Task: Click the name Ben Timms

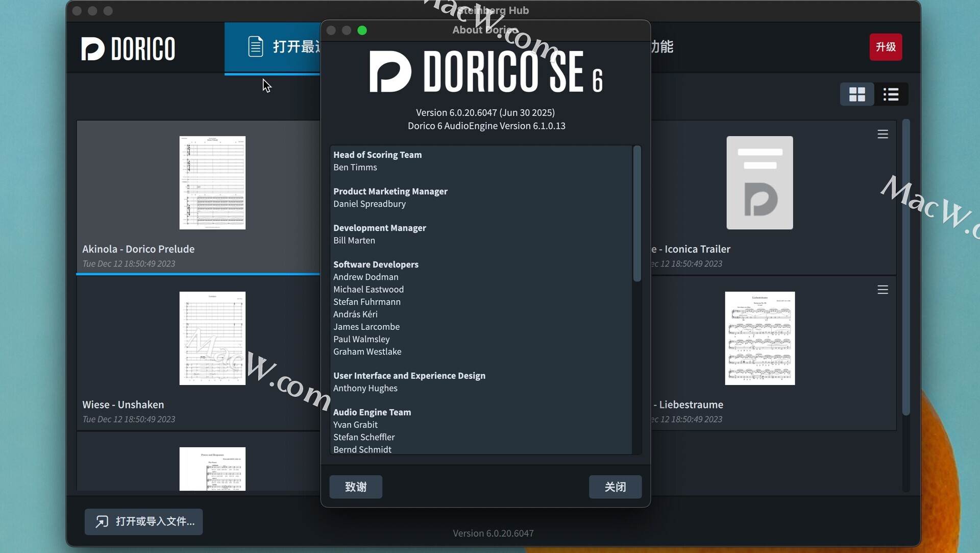Action: pyautogui.click(x=355, y=167)
